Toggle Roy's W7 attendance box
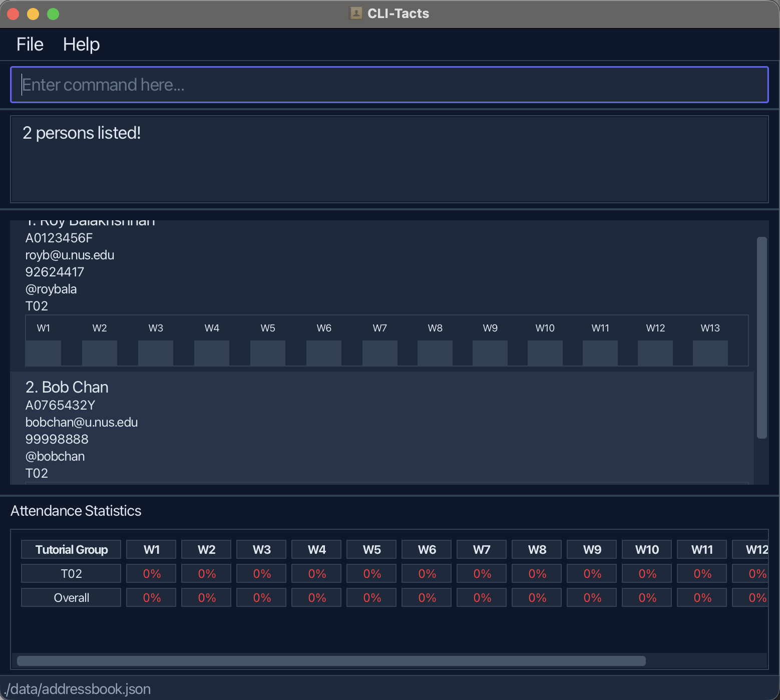This screenshot has width=780, height=700. (x=379, y=354)
